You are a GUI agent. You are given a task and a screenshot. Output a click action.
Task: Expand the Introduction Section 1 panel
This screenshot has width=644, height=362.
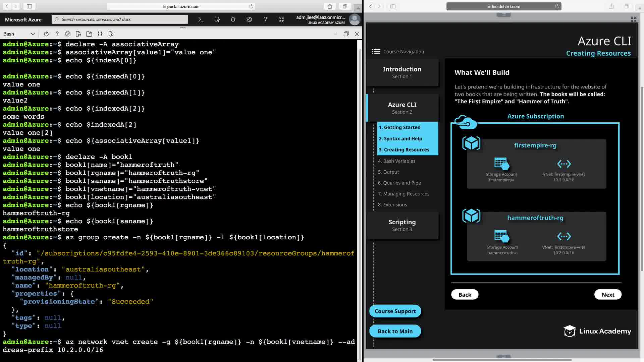pos(402,72)
